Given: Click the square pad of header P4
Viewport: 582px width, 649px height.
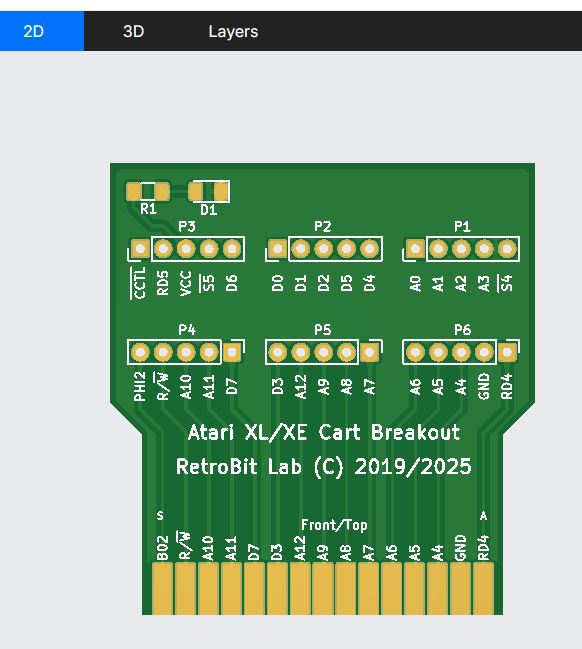Looking at the screenshot, I should click(232, 352).
